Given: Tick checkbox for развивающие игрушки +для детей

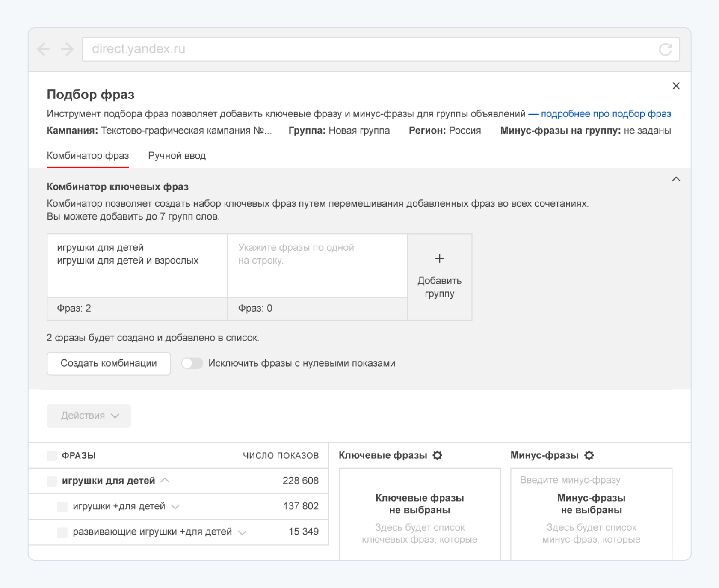Looking at the screenshot, I should 62,532.
